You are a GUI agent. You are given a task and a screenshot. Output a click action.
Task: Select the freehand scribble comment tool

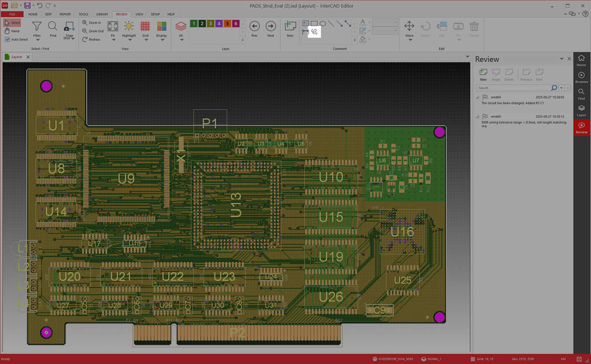pyautogui.click(x=314, y=32)
